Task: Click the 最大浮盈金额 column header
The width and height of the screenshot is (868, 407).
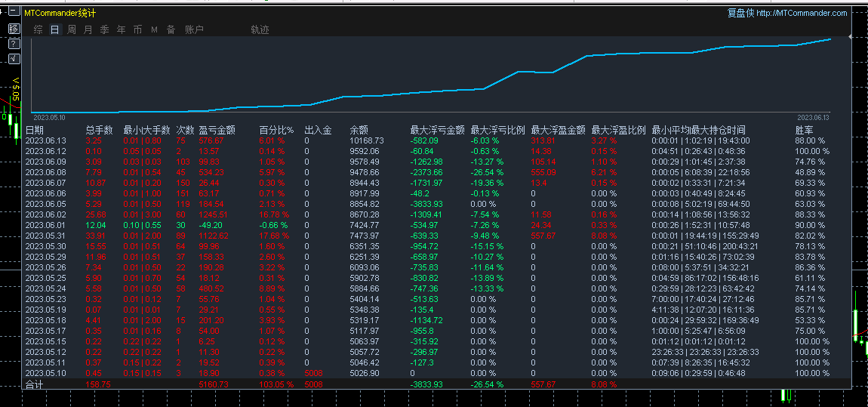Action: click(x=558, y=130)
